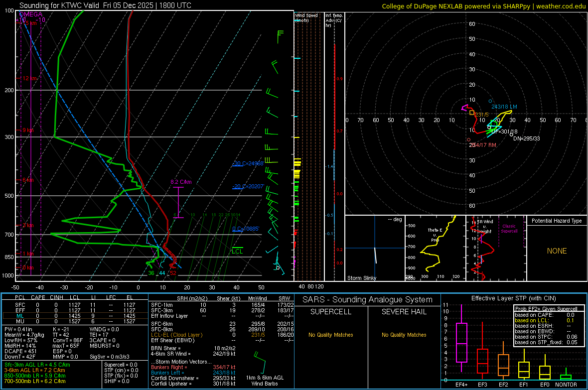Click the Theta-E v. Pres panel label
Screen dimensions: 588x390
coord(435,235)
